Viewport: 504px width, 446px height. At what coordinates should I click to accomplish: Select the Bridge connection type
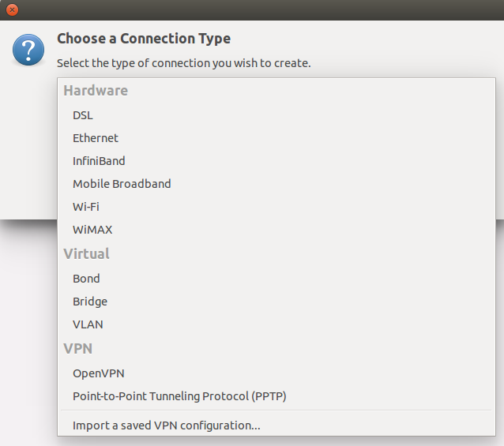pos(90,302)
